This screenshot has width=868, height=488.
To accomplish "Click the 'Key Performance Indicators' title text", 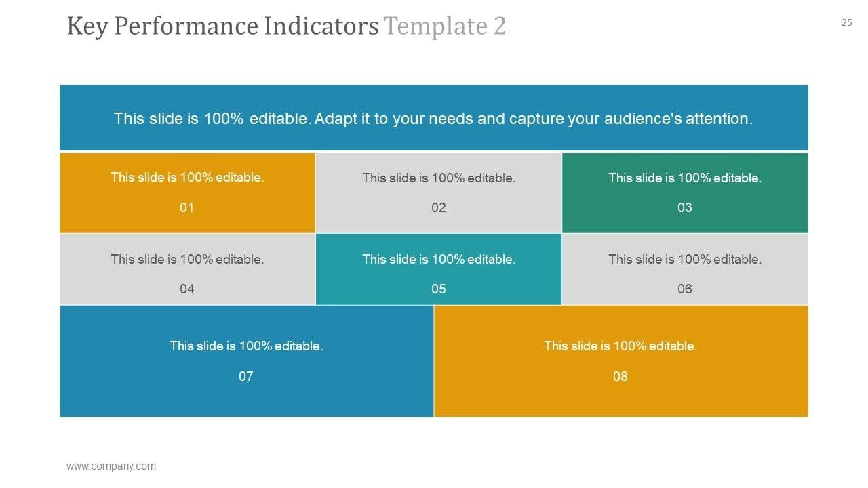I will [222, 26].
